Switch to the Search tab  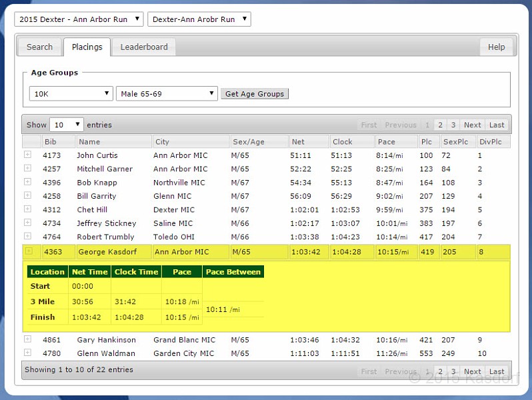pyautogui.click(x=39, y=47)
